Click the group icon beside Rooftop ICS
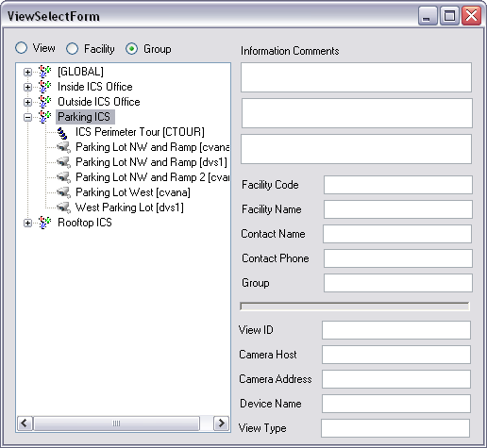Screen dimensions: 487x448 pos(45,223)
